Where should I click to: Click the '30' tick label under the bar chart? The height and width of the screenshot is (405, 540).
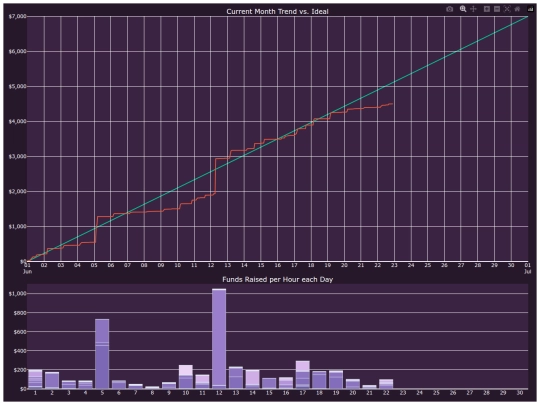point(520,393)
